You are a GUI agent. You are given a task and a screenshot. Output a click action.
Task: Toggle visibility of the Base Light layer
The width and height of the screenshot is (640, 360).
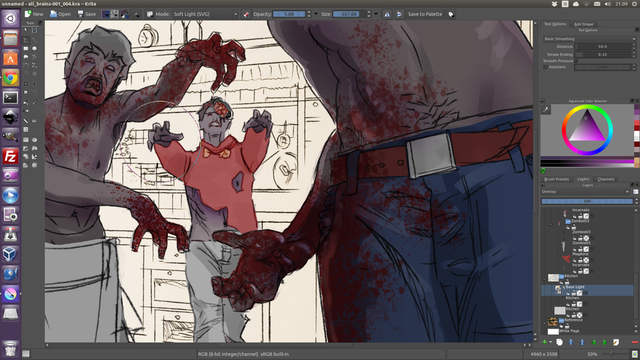(x=568, y=293)
